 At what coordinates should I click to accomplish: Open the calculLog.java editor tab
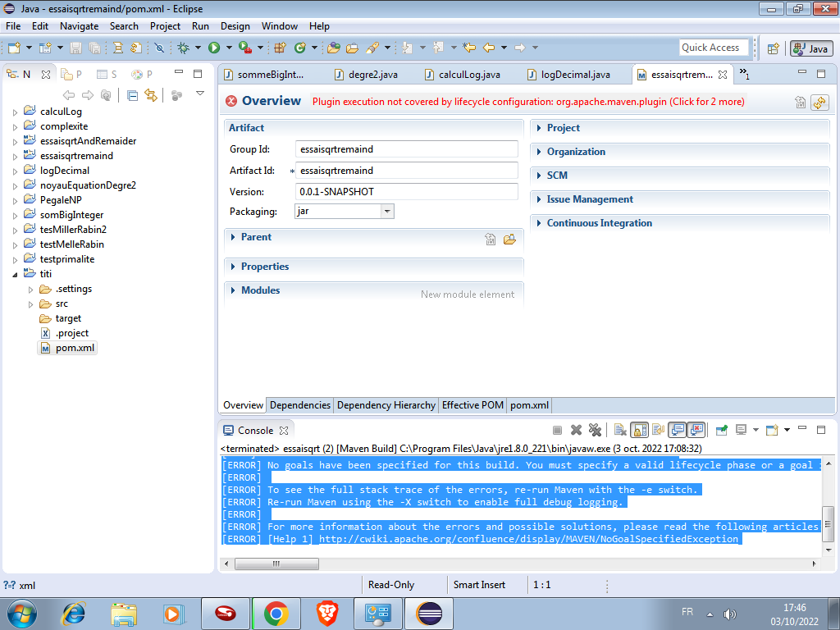(x=463, y=75)
